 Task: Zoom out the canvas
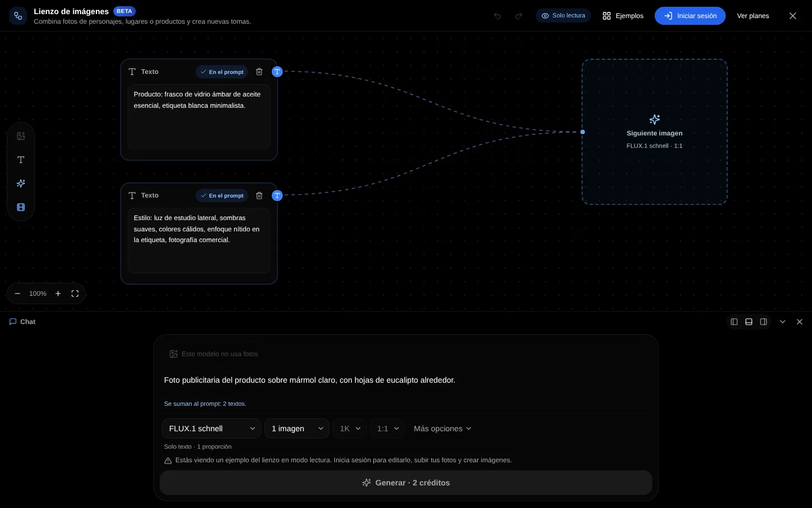17,294
